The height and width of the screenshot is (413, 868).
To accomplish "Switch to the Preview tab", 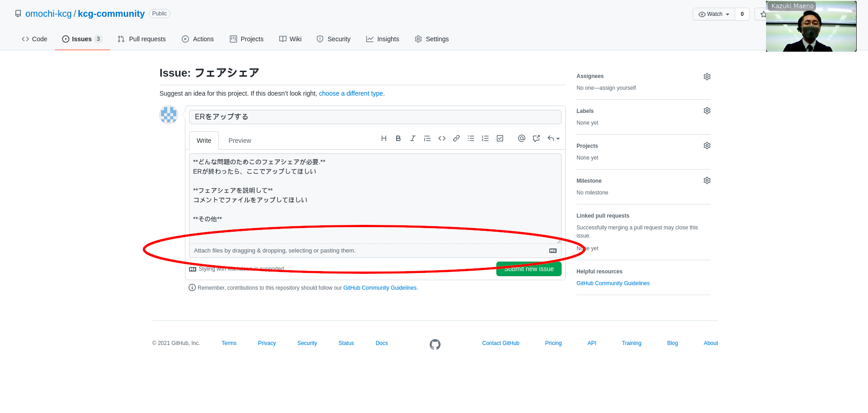I will click(240, 141).
